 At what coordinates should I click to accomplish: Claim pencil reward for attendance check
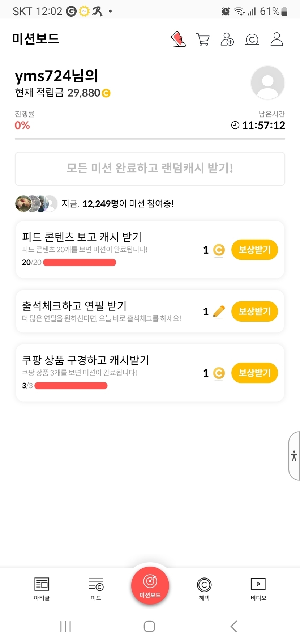pos(254,312)
